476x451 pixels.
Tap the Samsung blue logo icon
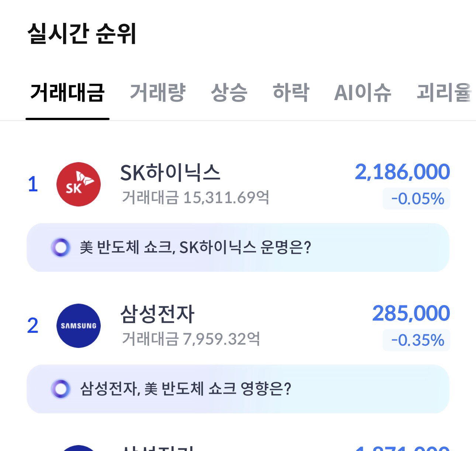tap(79, 326)
